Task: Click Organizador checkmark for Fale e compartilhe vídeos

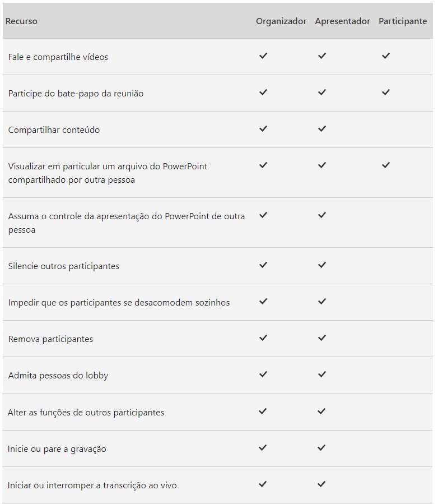Action: (263, 56)
